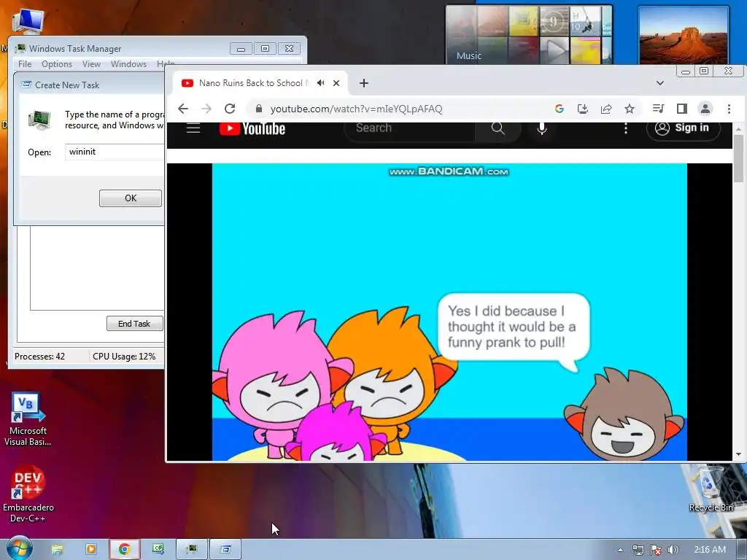Viewport: 747px width, 560px height.
Task: Bookmark this page with the star
Action: coord(630,109)
